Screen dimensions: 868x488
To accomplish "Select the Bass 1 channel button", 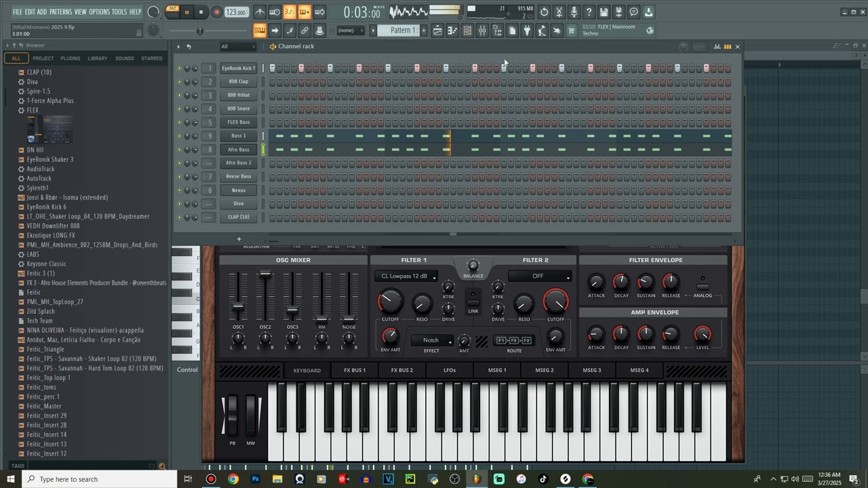I will point(239,136).
